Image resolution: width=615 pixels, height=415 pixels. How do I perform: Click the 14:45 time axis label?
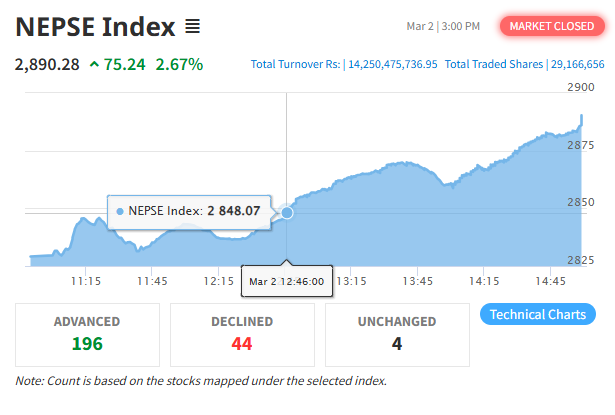click(x=550, y=281)
